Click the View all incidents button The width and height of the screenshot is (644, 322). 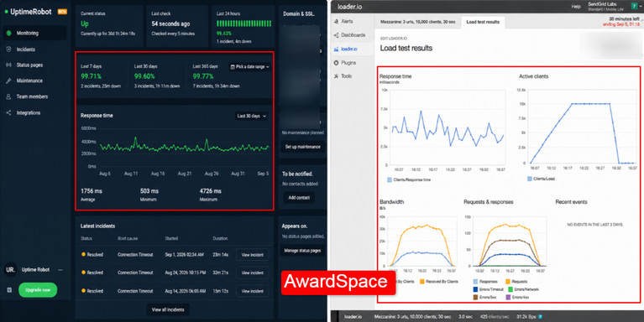168,309
